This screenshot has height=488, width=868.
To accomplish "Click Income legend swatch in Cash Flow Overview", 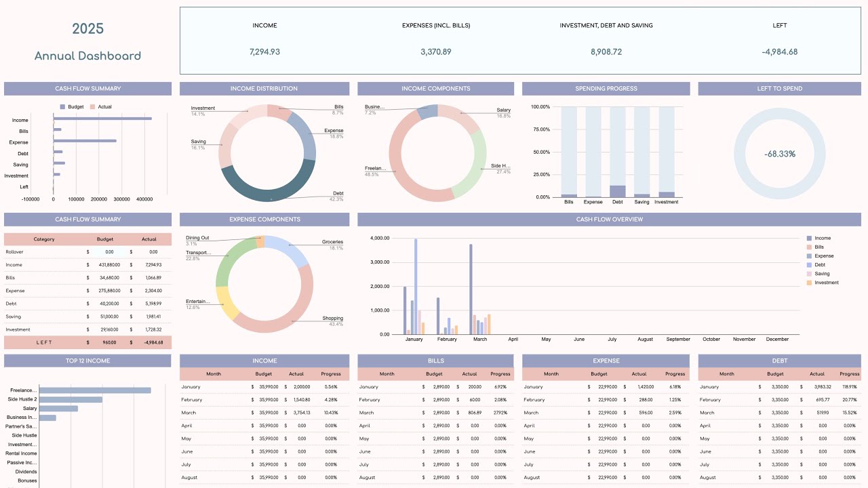I will (x=809, y=239).
